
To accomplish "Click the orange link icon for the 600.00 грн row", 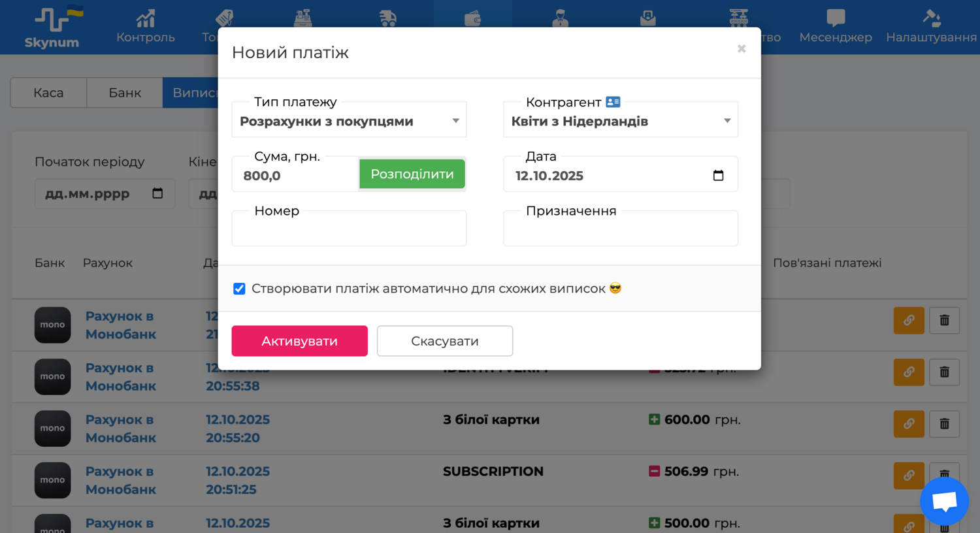I will point(909,424).
